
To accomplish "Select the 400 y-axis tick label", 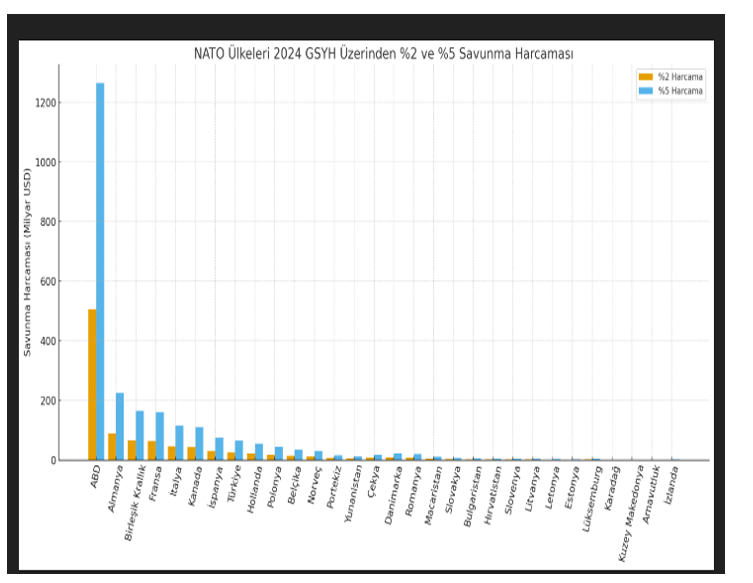I will click(x=47, y=341).
